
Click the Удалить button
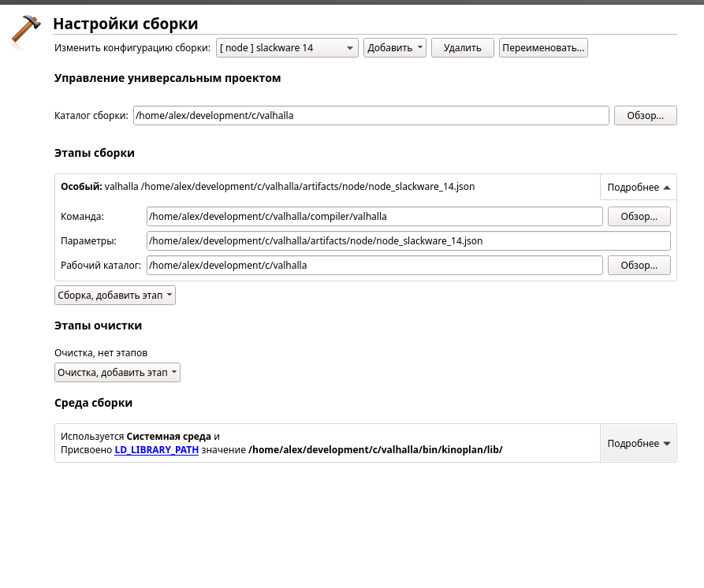463,47
